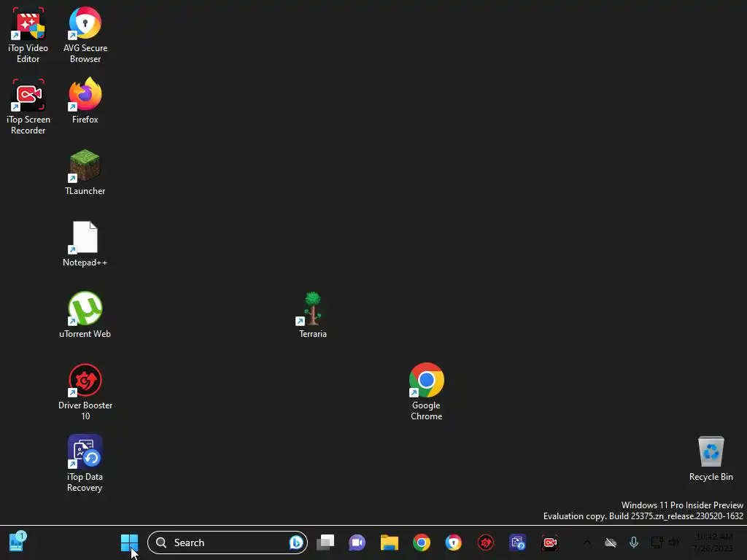This screenshot has height=560, width=747.
Task: Click the microphone icon in system tray
Action: point(634,542)
